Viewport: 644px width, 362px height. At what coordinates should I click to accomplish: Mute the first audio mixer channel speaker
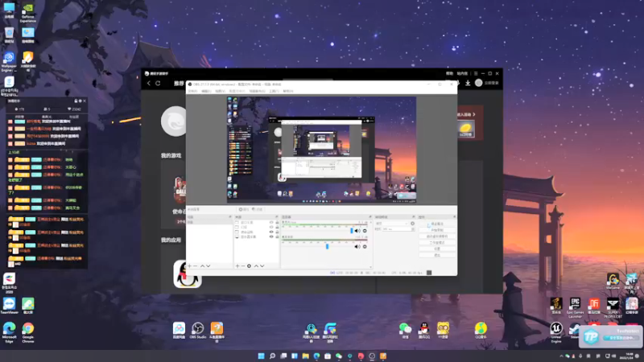357,231
